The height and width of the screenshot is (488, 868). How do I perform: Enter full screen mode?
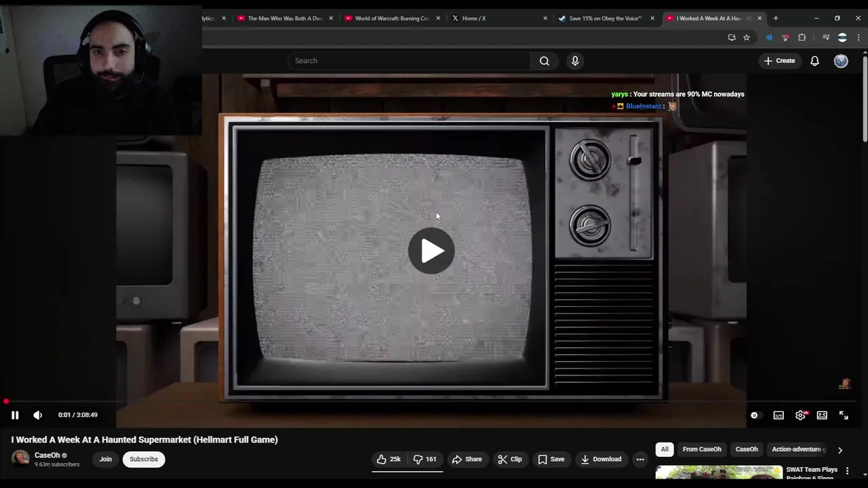point(844,415)
